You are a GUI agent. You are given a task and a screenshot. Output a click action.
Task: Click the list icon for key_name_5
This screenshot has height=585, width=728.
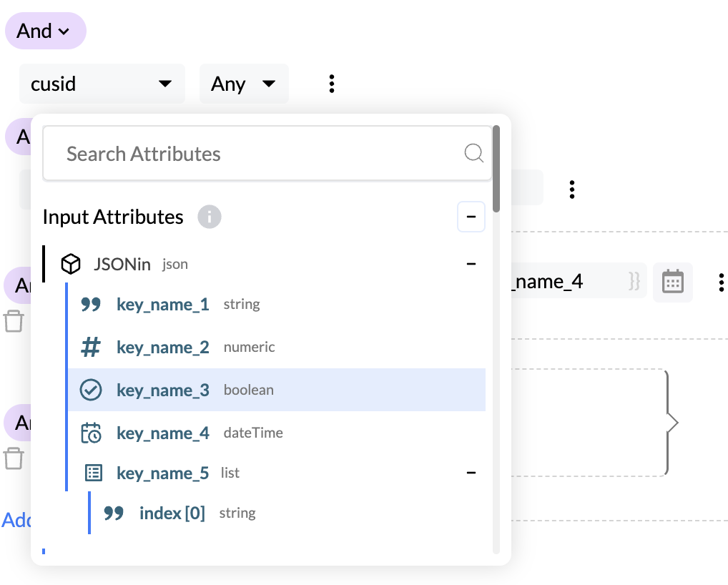94,473
